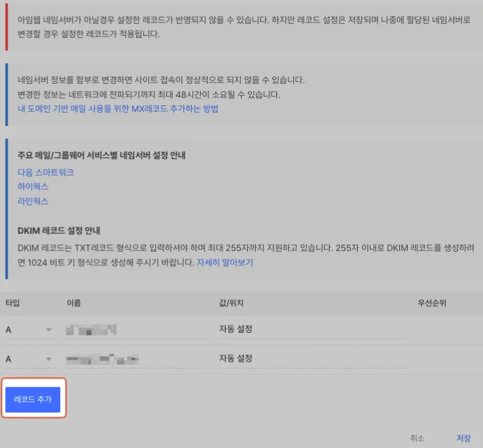Open the 하이웍스 link
The width and height of the screenshot is (483, 448).
(33, 187)
